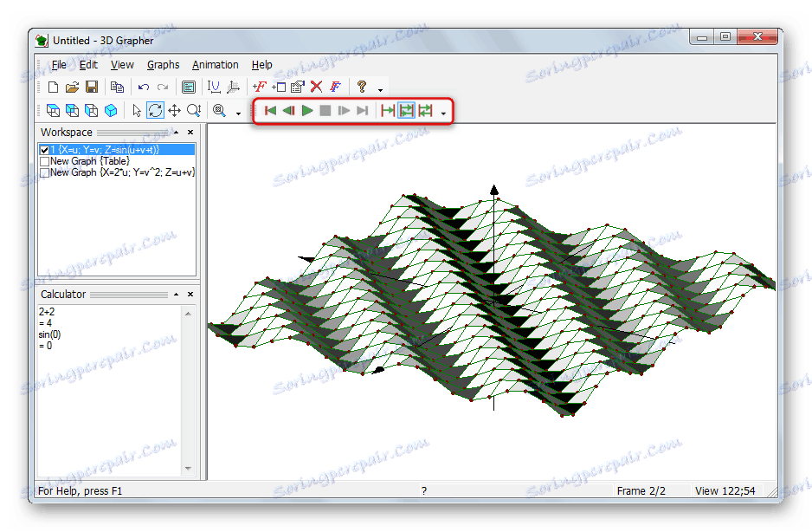
Task: Play the animation with green triangle
Action: tap(307, 110)
